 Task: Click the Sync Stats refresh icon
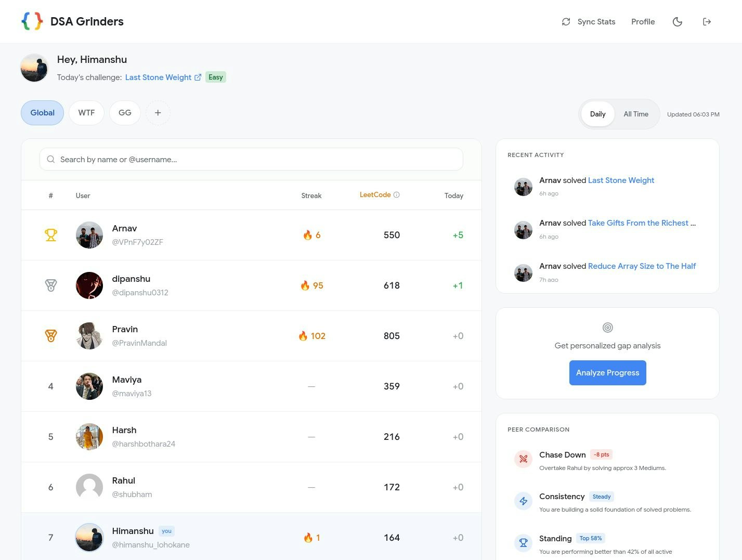[x=566, y=21]
